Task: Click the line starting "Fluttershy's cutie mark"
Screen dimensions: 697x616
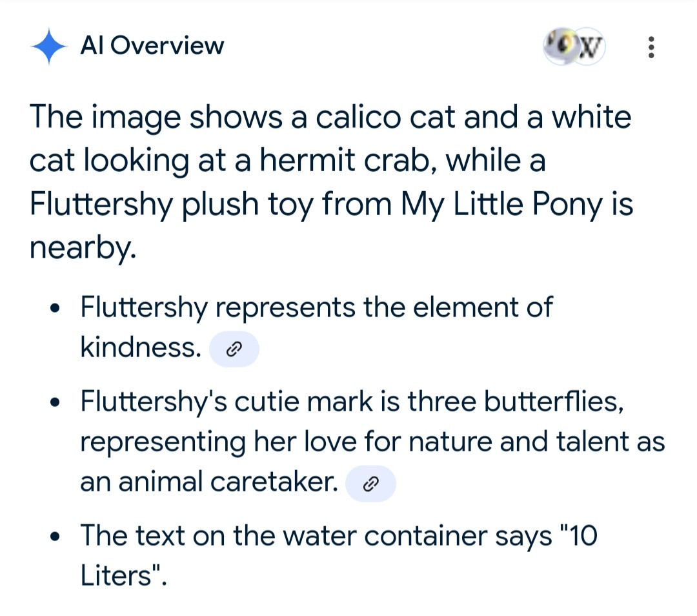Action: pyautogui.click(x=352, y=402)
